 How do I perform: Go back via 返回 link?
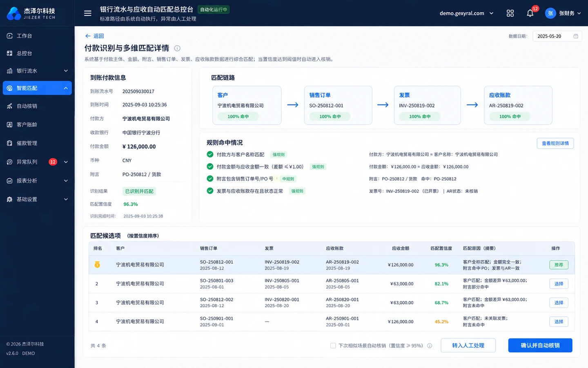[x=94, y=36]
